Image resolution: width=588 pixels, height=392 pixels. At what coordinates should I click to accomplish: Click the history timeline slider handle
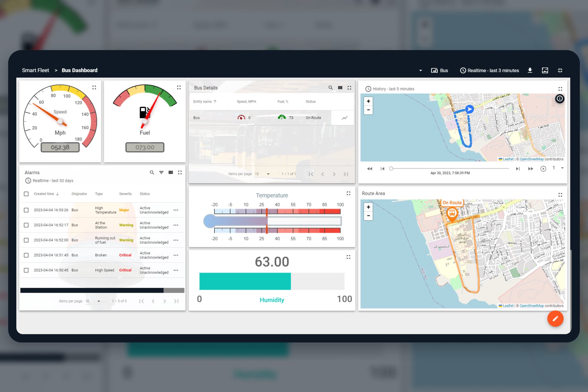click(x=391, y=169)
